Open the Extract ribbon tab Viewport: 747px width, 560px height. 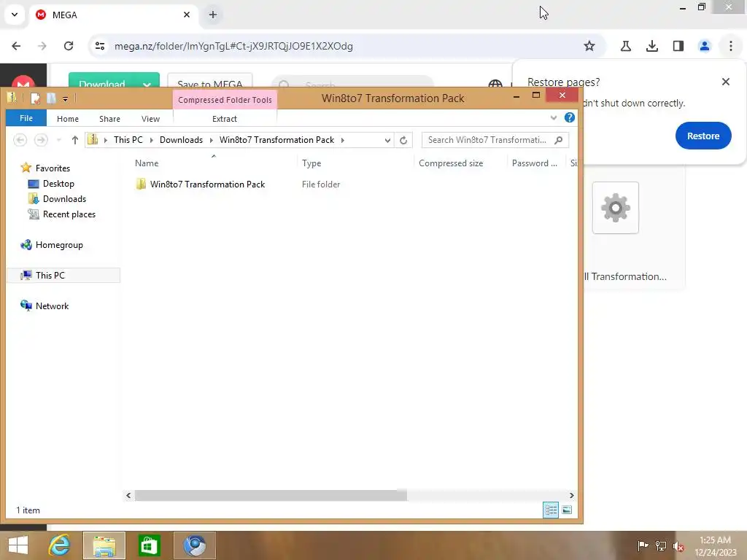[225, 119]
